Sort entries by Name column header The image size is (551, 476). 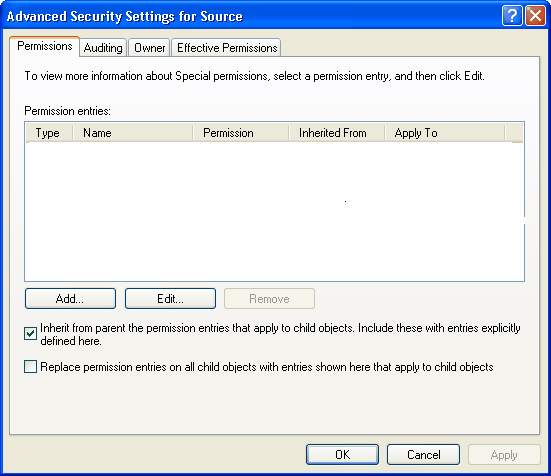pos(133,133)
